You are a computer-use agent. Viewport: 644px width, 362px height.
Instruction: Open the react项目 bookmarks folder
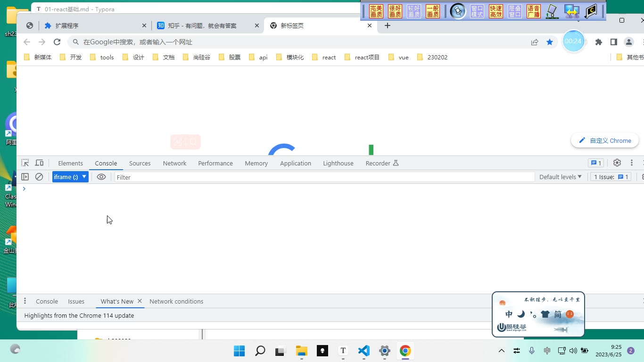[362, 57]
